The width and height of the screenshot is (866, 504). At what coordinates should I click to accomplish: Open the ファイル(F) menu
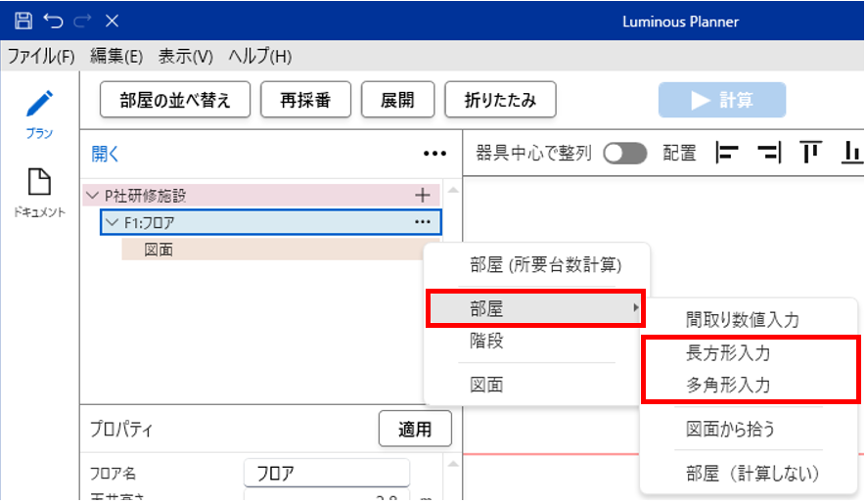[41, 56]
